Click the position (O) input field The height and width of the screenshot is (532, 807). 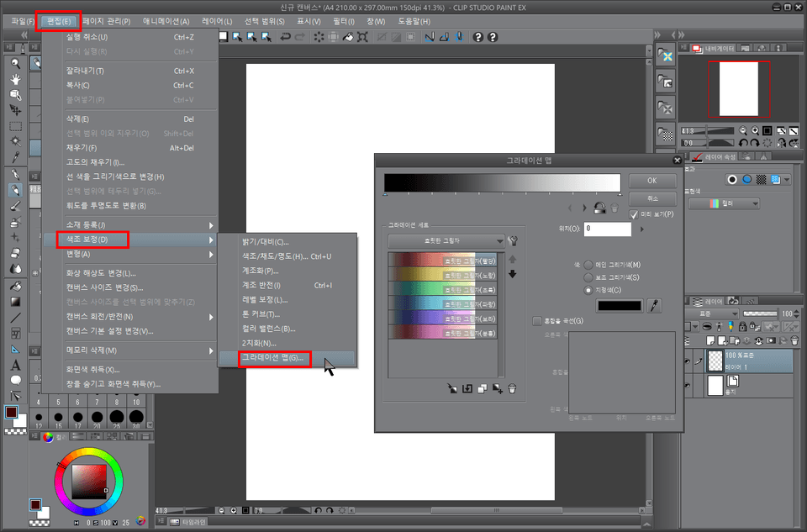(607, 229)
